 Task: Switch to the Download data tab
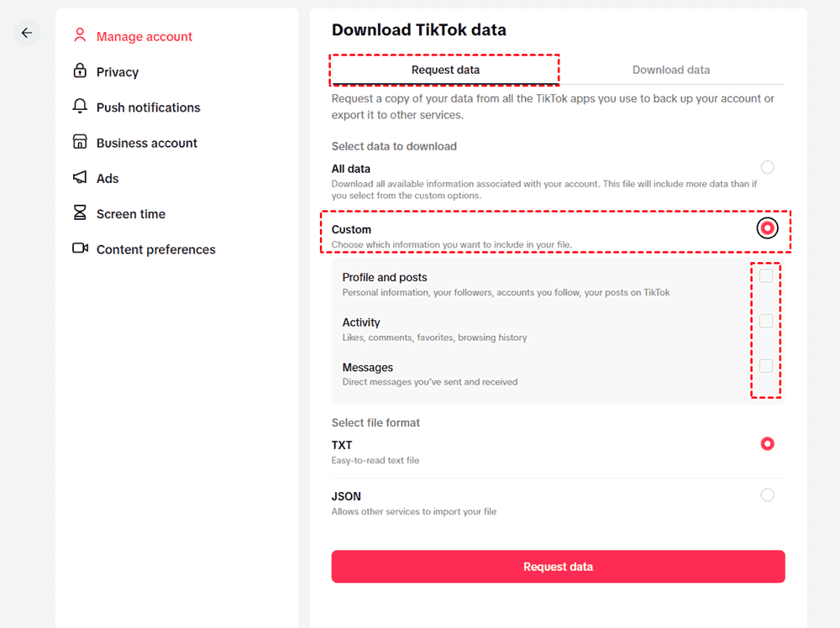[x=670, y=70]
